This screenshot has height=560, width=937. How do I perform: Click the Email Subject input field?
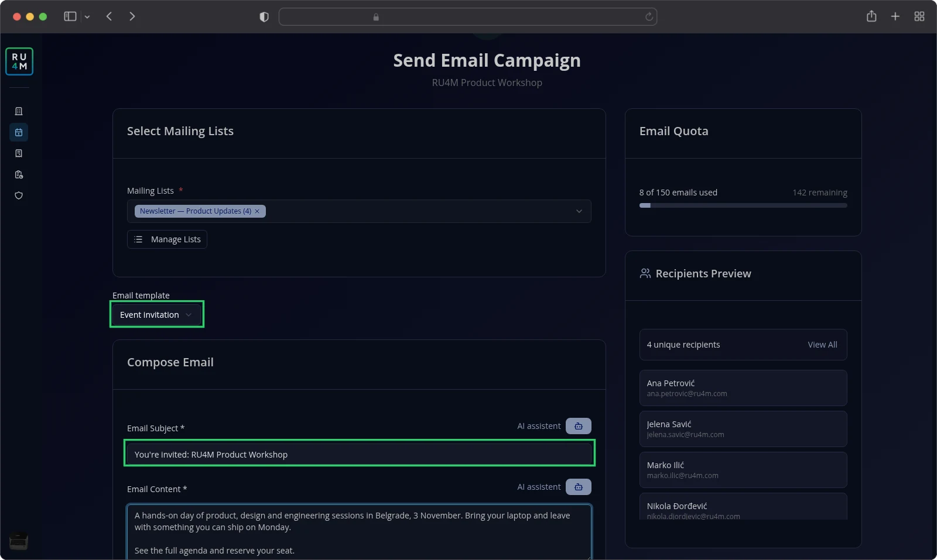[360, 455]
